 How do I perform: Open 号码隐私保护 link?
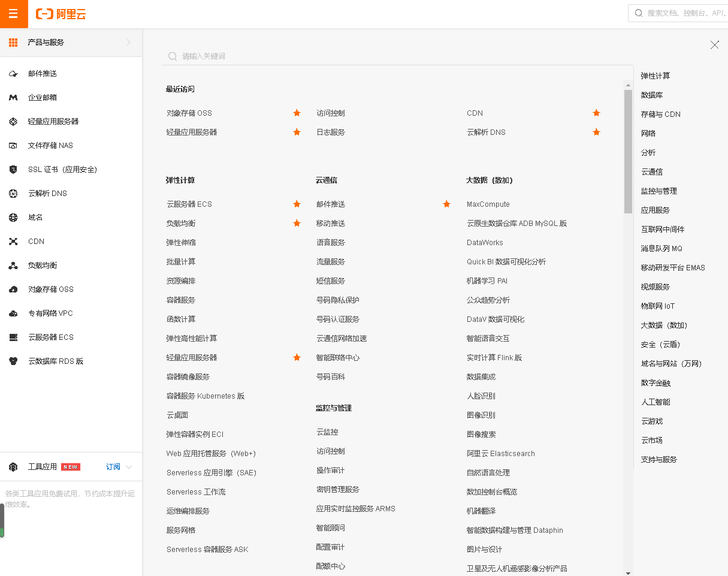click(338, 300)
